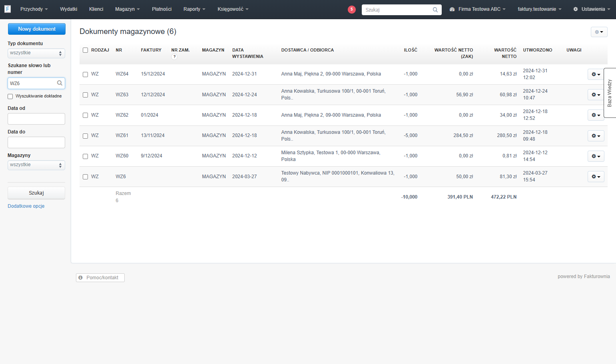Open the red notifications badge showing 5
The height and width of the screenshot is (364, 616).
tap(352, 10)
